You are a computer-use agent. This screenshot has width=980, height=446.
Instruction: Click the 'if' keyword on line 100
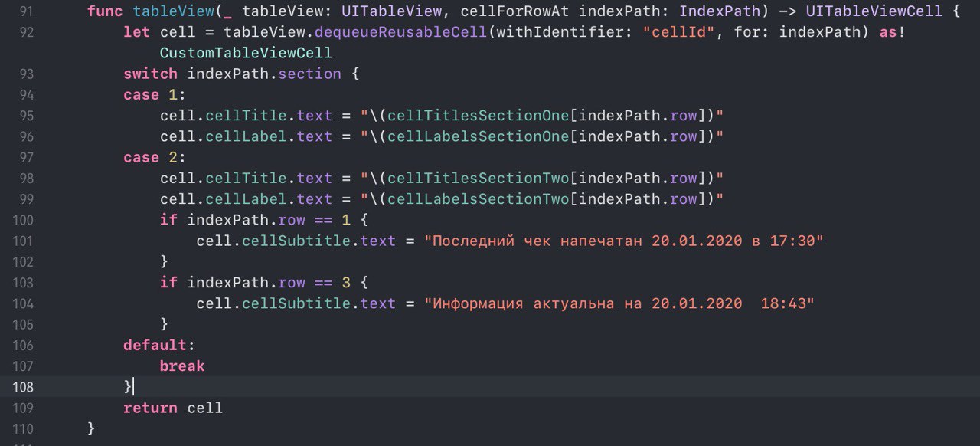[168, 220]
